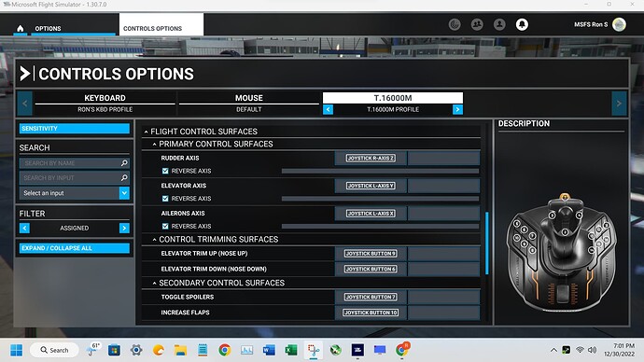Select the T.16000M device tab
Screen dimensions: 644x362
(393, 98)
